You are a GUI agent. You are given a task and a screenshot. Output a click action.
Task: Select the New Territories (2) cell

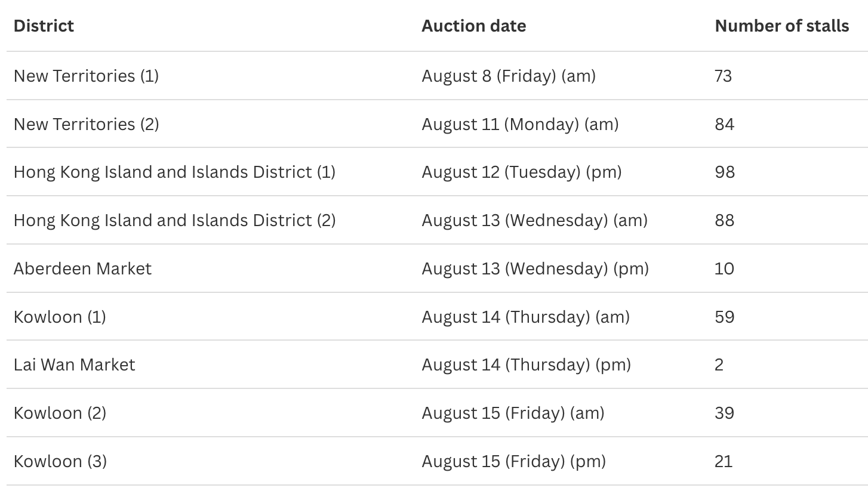86,124
